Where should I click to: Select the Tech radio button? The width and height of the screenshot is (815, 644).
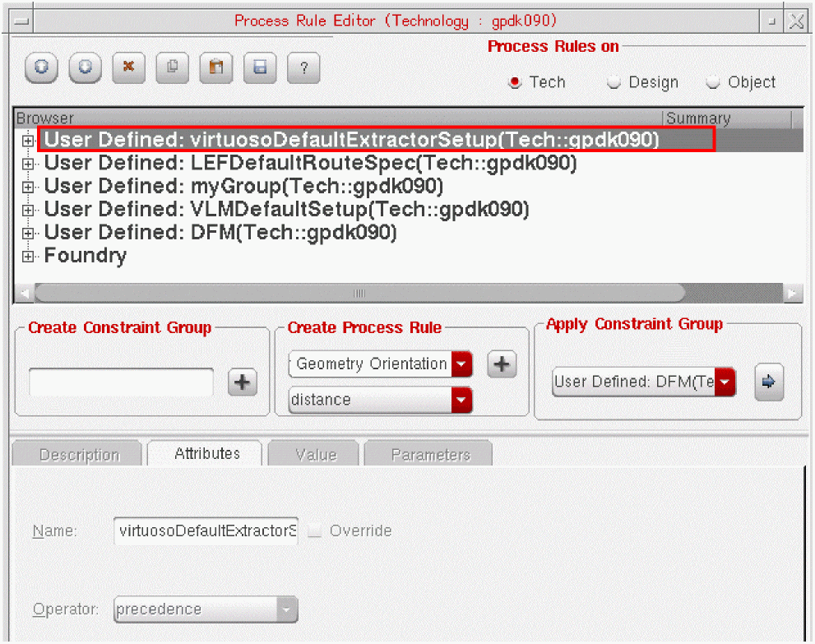pos(515,82)
